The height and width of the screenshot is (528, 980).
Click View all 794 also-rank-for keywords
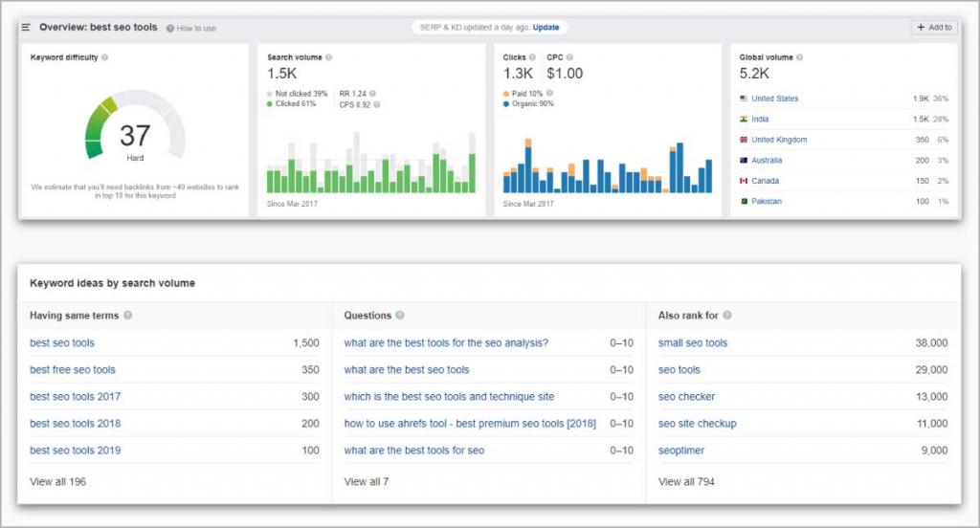(x=686, y=482)
